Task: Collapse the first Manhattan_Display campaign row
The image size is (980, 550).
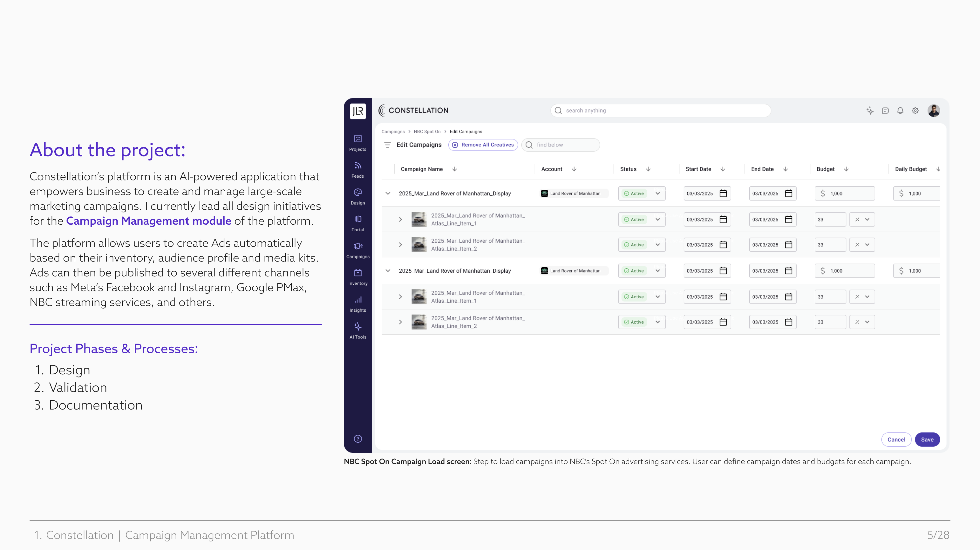Action: coord(388,194)
